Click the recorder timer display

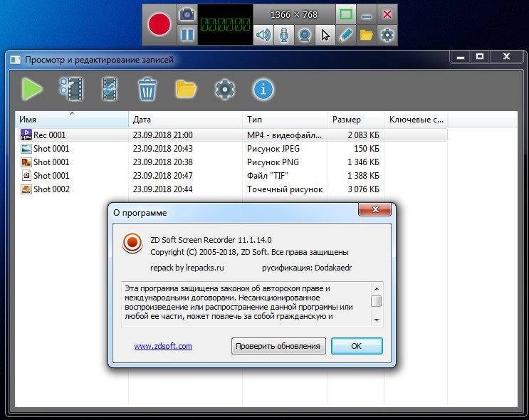click(225, 25)
